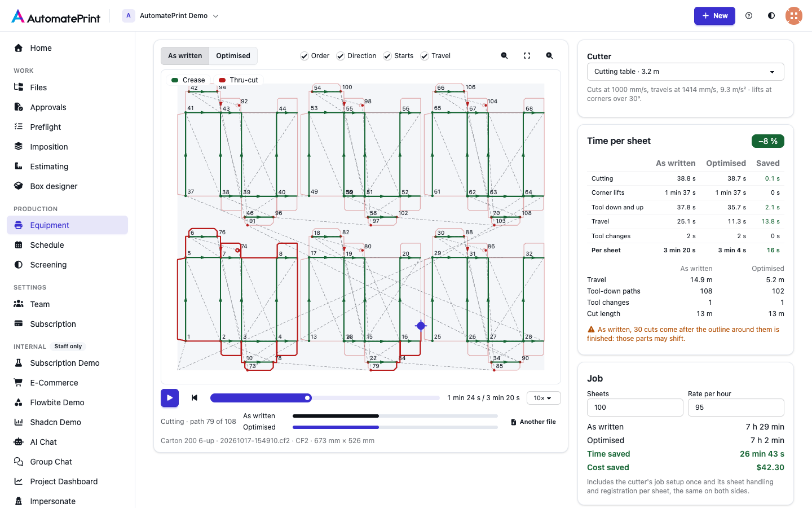Click the Another file button
The image size is (812, 508).
point(533,422)
